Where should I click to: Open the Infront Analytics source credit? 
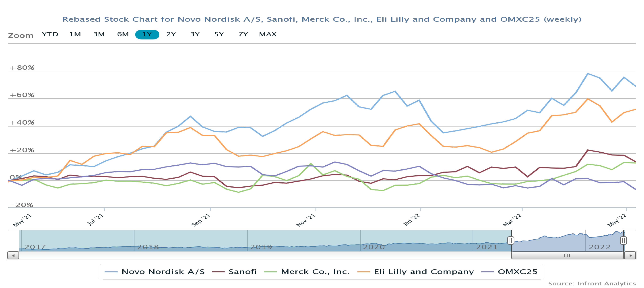(592, 284)
